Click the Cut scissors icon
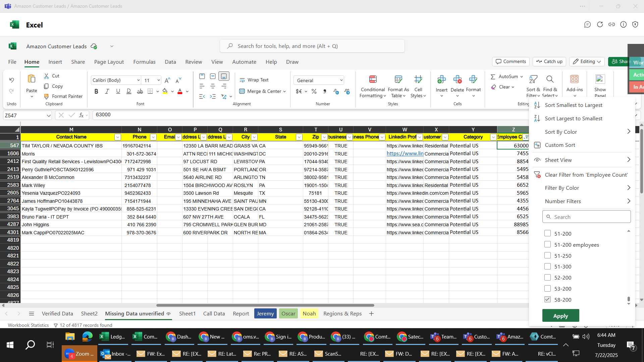Image resolution: width=644 pixels, height=362 pixels. pyautogui.click(x=46, y=76)
